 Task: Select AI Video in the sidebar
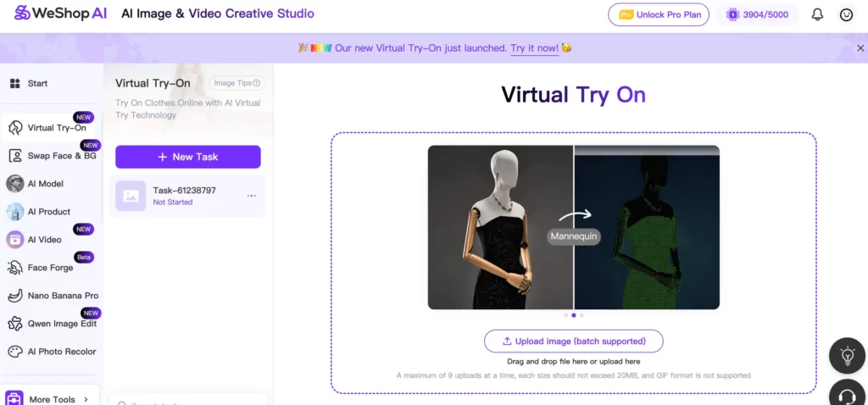[x=44, y=240]
